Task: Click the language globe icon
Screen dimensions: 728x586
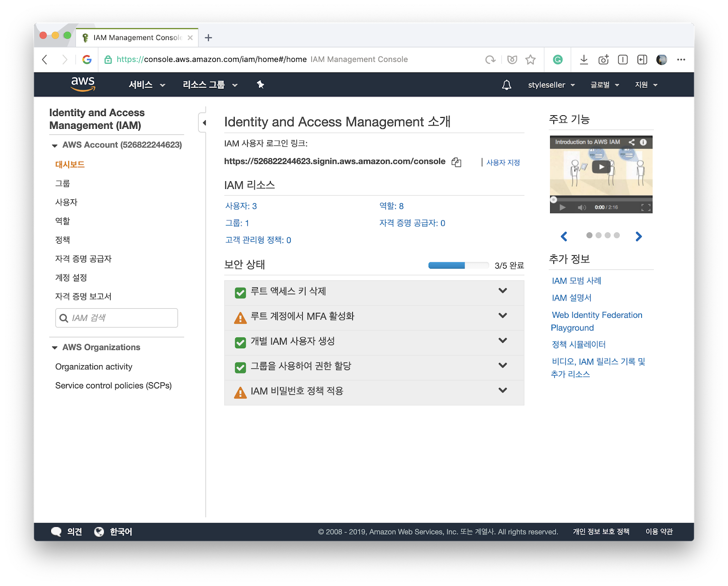Action: coord(99,532)
